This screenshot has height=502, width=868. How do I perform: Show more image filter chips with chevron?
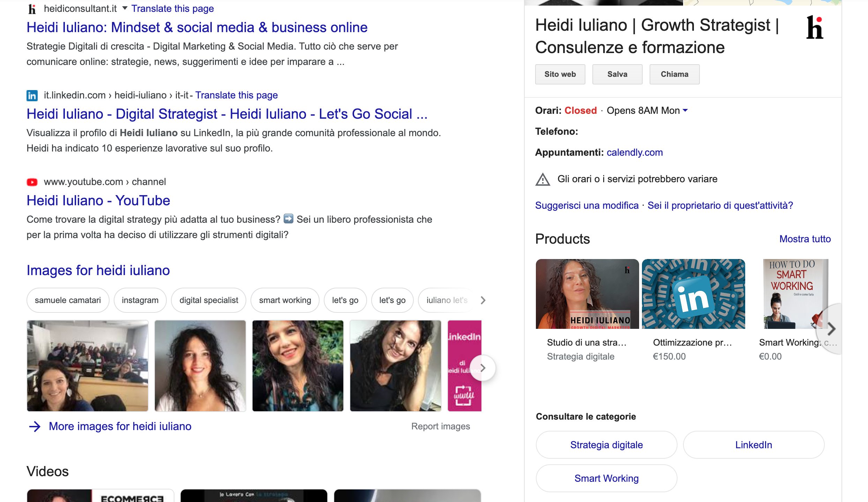click(x=483, y=300)
